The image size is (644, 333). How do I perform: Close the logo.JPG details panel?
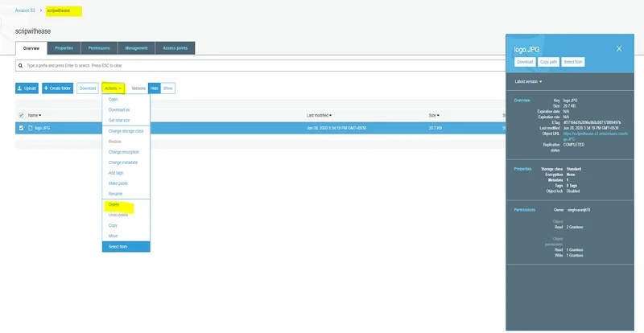pos(619,49)
